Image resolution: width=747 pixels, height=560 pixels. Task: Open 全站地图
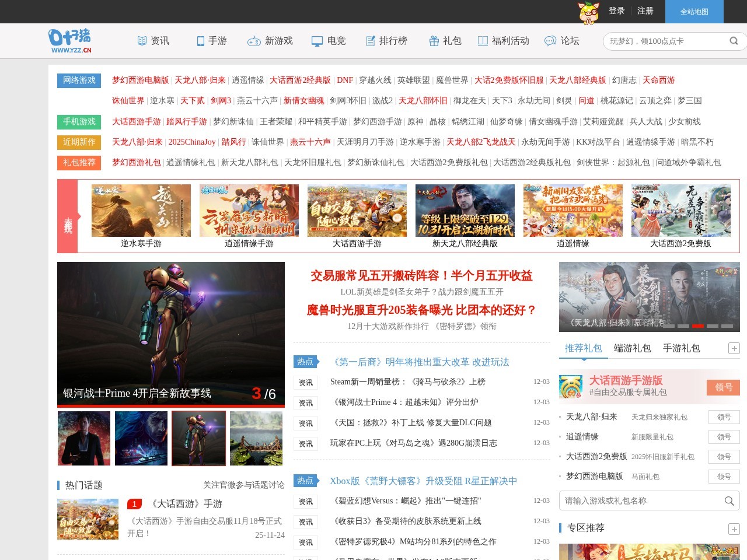pyautogui.click(x=694, y=11)
